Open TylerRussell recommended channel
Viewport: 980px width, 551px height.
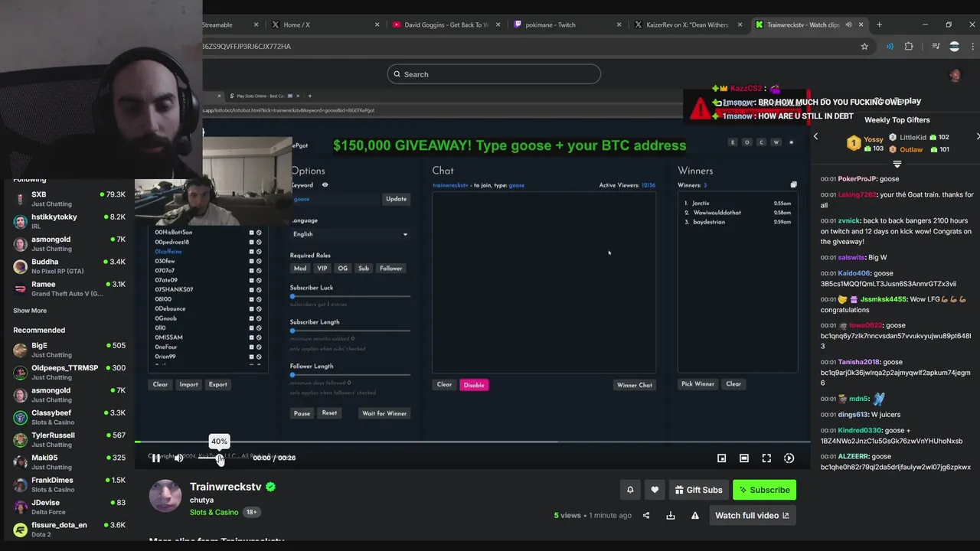69,439
